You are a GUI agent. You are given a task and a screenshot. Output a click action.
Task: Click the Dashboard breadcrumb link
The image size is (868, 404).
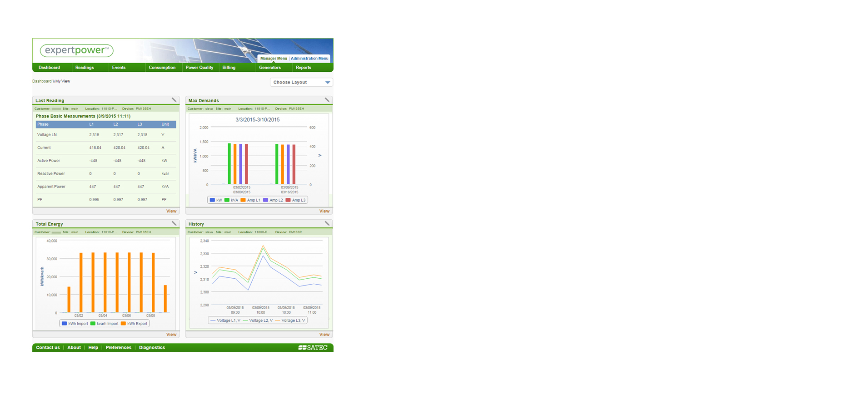coord(42,81)
